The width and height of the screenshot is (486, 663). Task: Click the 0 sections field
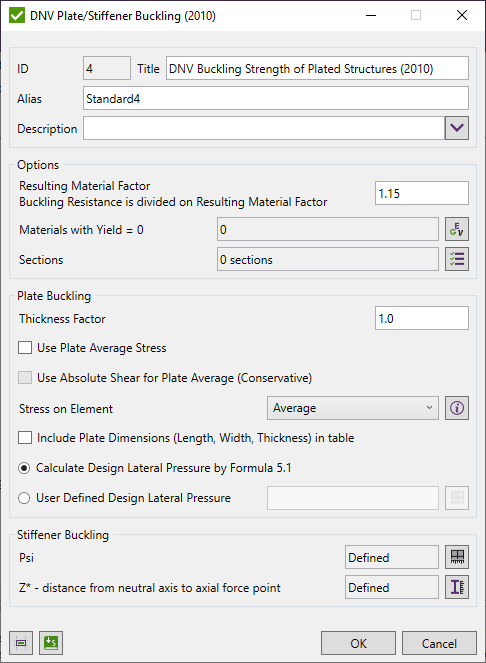coord(328,259)
